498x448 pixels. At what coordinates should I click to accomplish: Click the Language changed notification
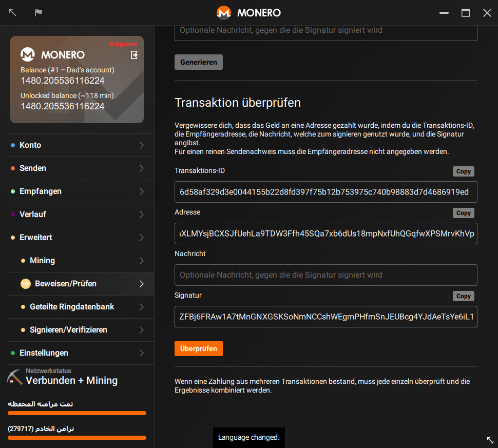(248, 438)
